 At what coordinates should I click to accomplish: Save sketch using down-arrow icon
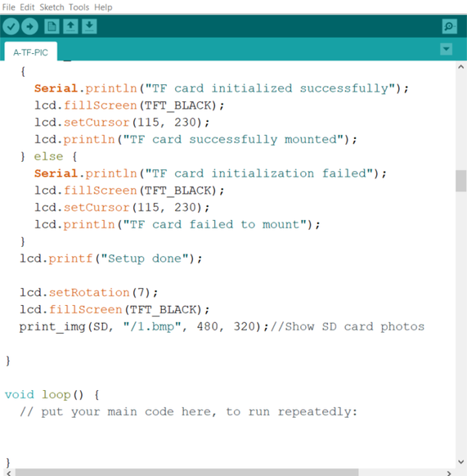coord(89,26)
